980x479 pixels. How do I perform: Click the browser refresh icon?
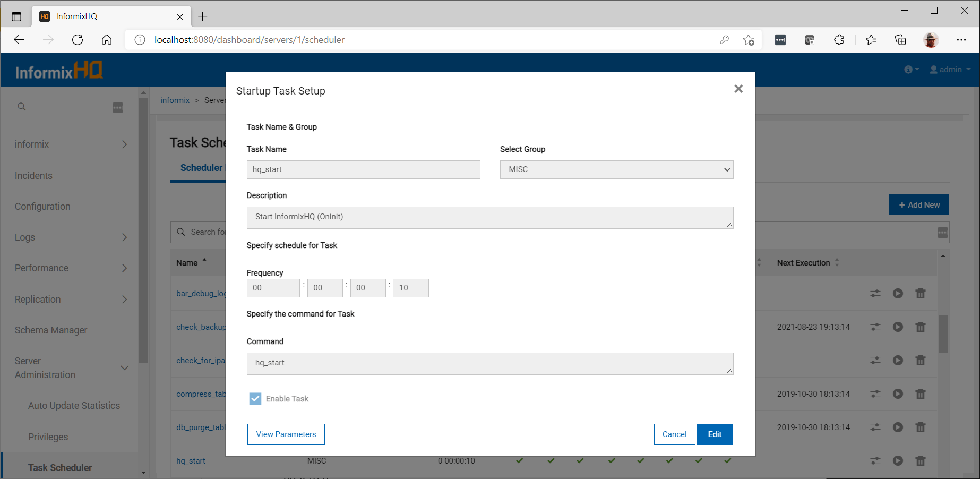coord(78,40)
